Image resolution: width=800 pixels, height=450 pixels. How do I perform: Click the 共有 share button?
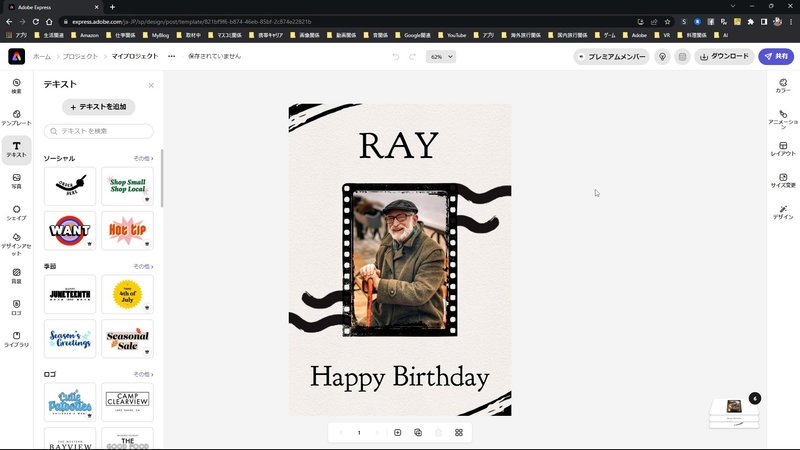[x=776, y=57]
